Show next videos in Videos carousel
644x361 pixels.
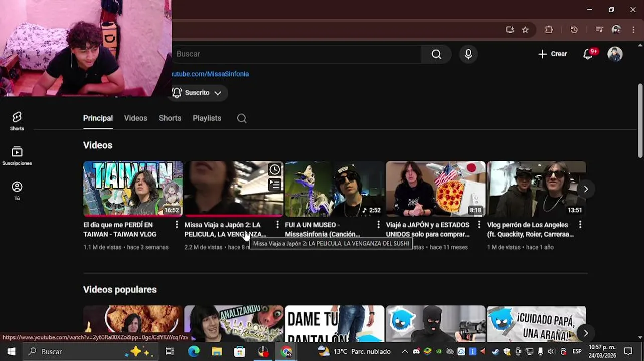click(585, 189)
